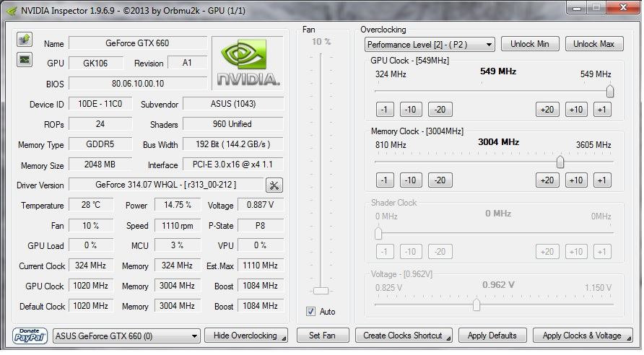Click the Memory Clock slider handle
Screen dimensions: 644x355
coord(560,162)
